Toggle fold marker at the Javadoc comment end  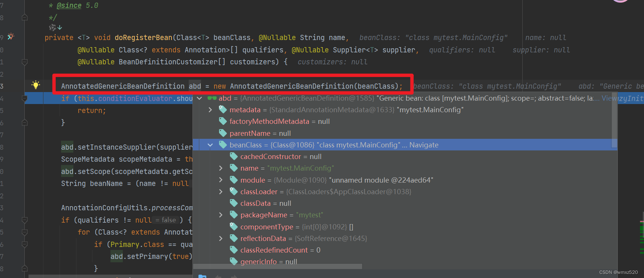pos(25,17)
